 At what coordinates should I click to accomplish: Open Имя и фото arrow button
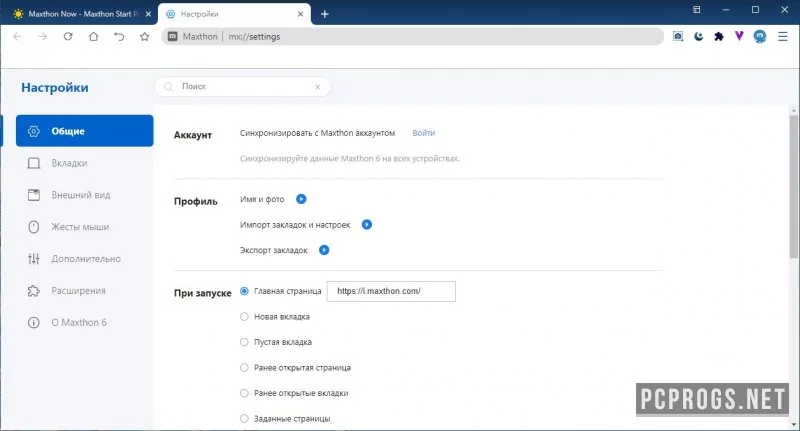point(301,199)
